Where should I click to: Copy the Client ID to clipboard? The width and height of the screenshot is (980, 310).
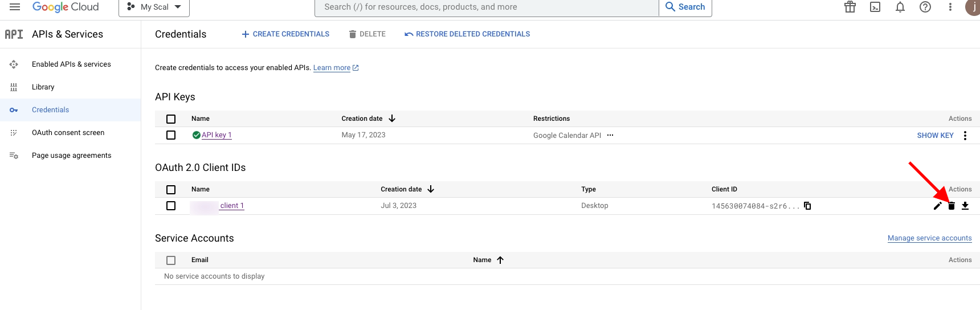(807, 206)
